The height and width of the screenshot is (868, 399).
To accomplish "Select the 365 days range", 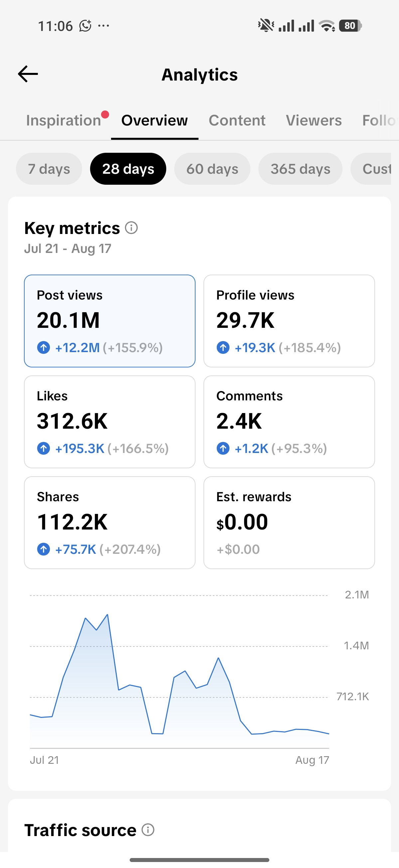I will click(300, 169).
